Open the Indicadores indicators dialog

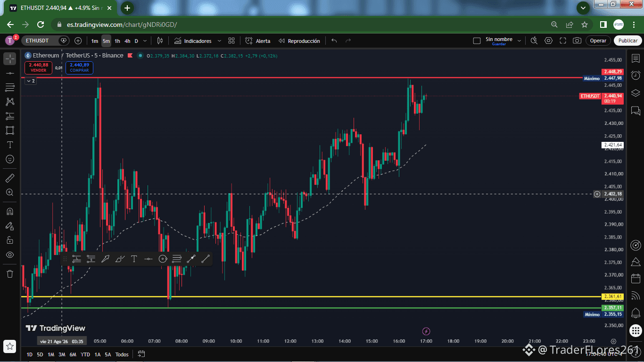click(x=193, y=41)
